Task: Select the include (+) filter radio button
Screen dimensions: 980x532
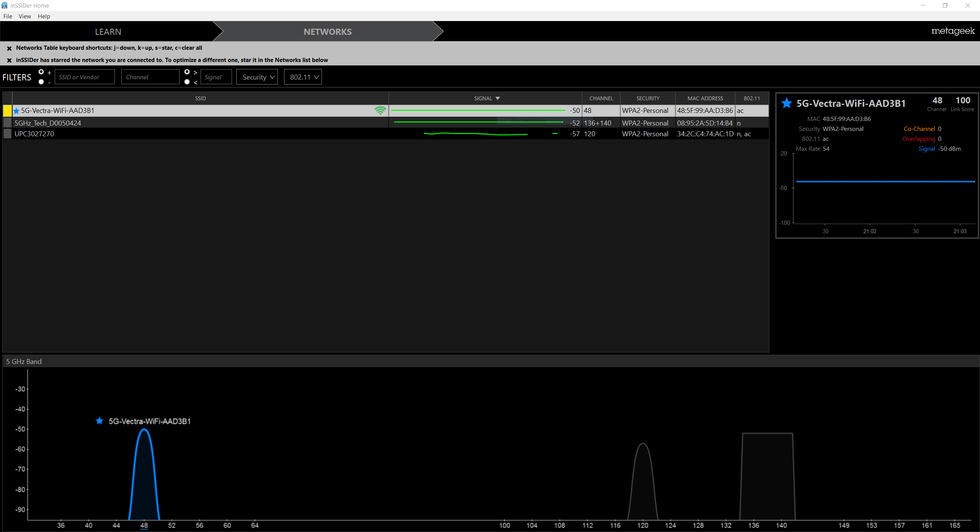Action: (x=41, y=72)
